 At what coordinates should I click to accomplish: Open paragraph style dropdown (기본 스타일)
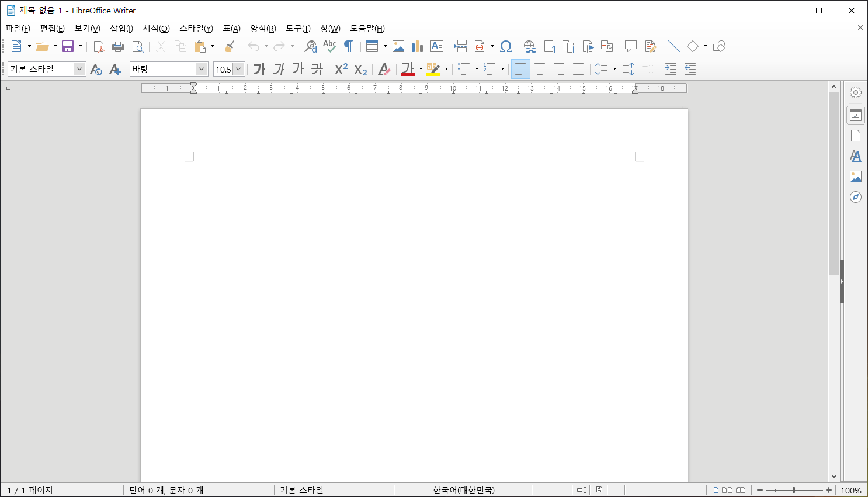(79, 69)
